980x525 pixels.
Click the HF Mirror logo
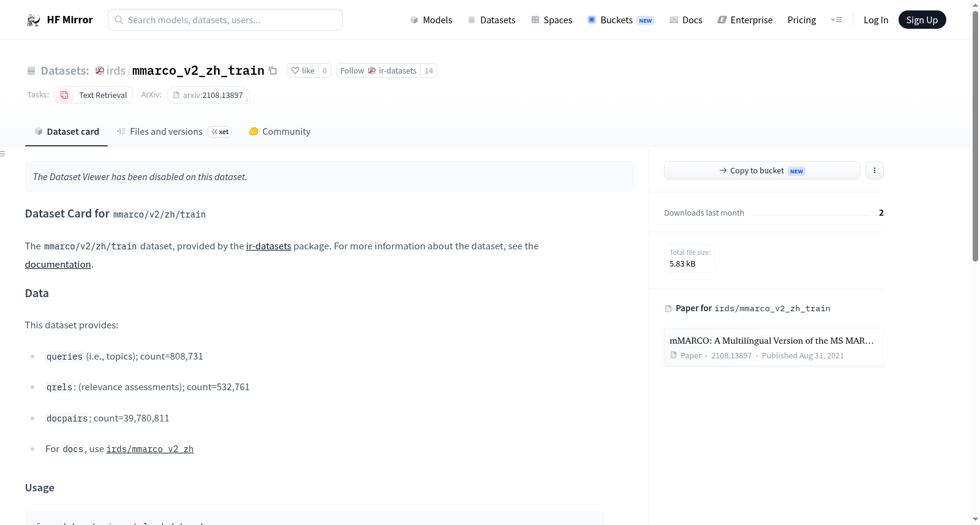tap(60, 20)
